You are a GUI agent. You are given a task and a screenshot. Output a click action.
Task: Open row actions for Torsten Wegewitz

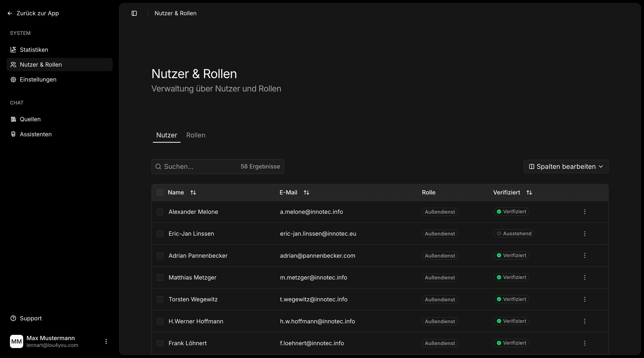point(585,299)
